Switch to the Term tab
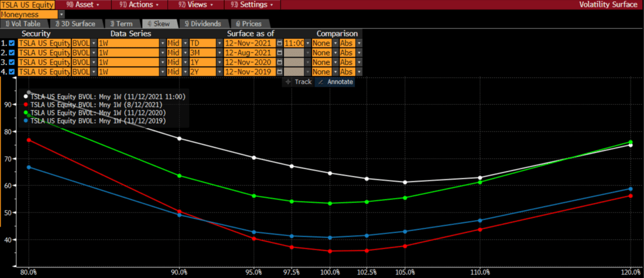The image size is (644, 278). pos(121,24)
